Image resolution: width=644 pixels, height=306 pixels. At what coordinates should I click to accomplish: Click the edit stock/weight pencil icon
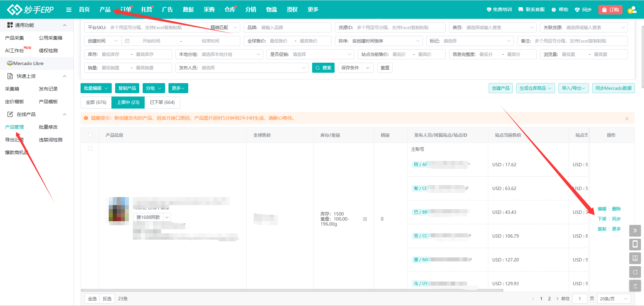pos(365,219)
